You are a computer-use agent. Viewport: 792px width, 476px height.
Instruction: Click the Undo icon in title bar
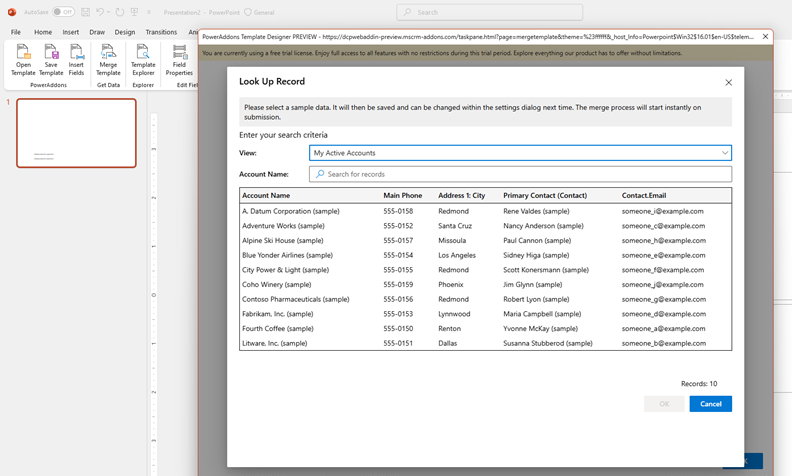100,12
